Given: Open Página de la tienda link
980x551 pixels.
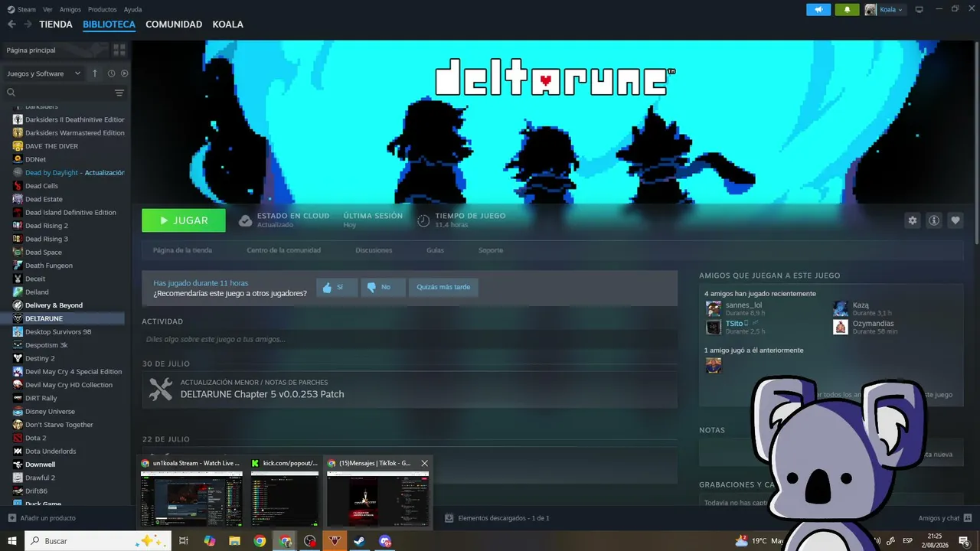Looking at the screenshot, I should click(182, 250).
